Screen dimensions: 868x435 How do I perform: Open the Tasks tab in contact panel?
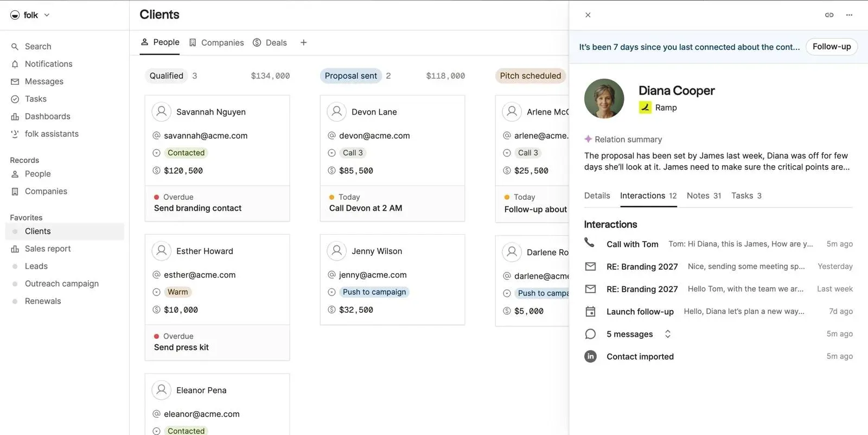click(746, 196)
